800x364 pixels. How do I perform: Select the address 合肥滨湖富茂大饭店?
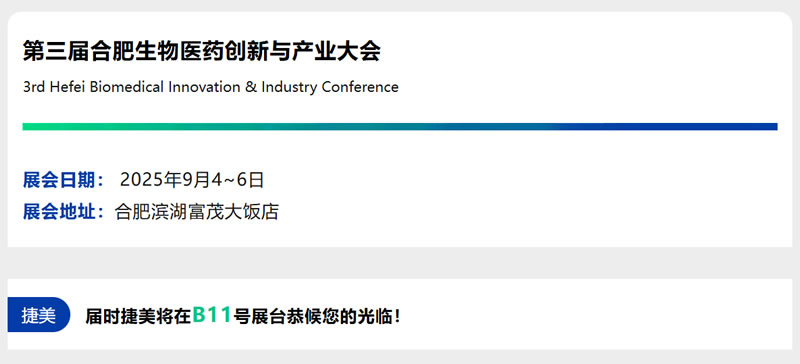point(197,212)
